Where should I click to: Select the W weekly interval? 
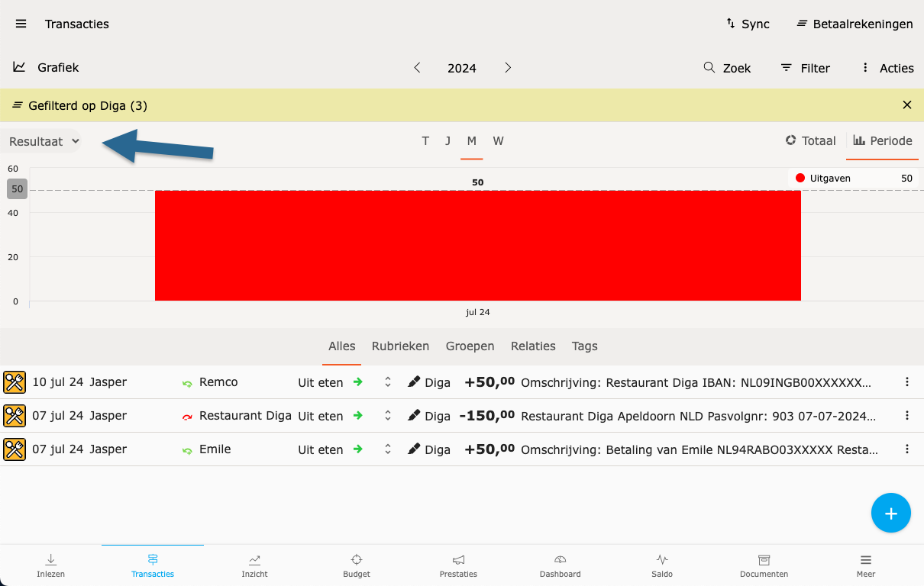coord(498,141)
